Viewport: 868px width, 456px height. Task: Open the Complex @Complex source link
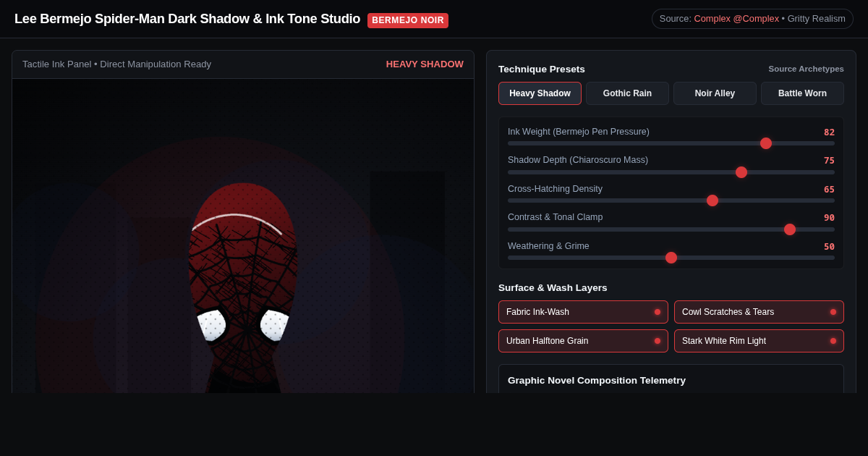pos(736,19)
